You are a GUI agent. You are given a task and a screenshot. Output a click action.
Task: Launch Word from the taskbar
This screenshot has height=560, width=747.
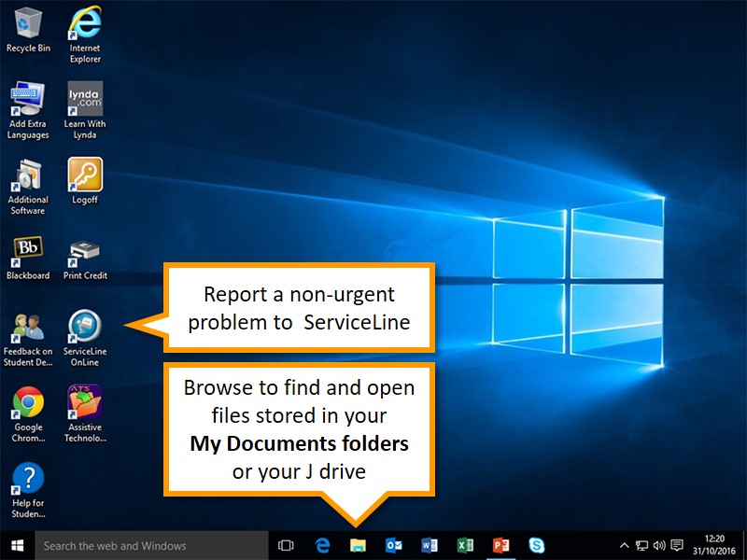click(430, 545)
